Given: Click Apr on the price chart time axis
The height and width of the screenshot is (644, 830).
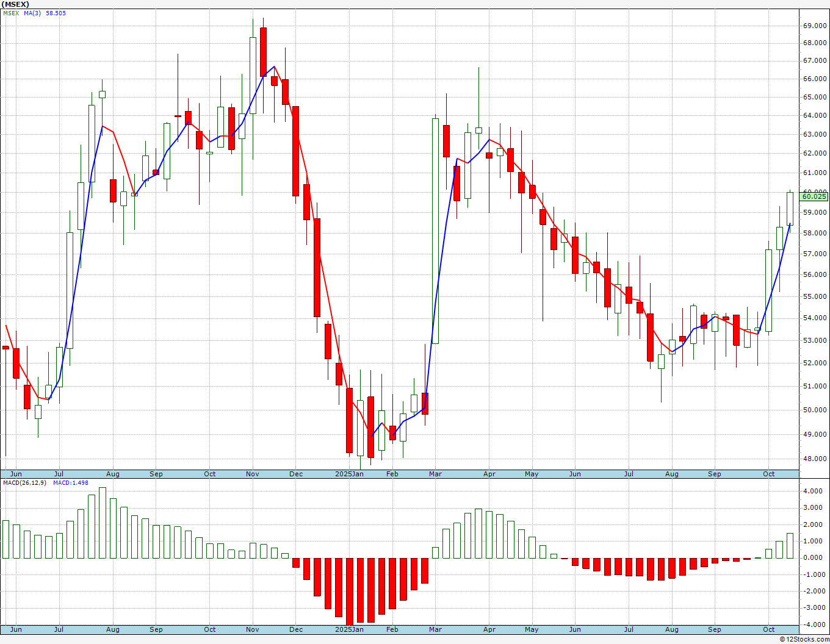Looking at the screenshot, I should [x=489, y=474].
